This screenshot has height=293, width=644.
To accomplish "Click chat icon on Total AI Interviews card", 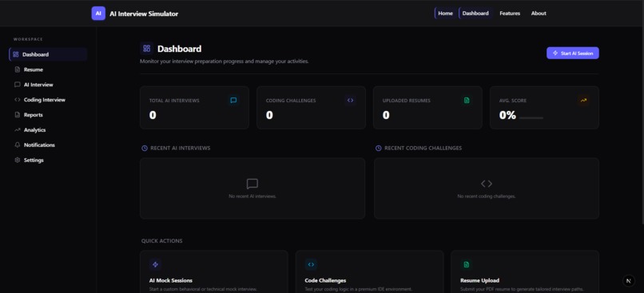I will [x=233, y=100].
